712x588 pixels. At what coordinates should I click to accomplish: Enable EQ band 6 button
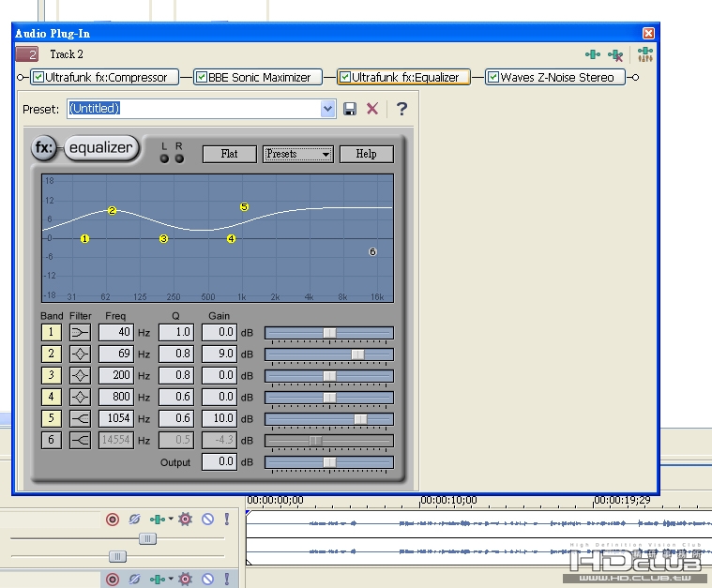tap(52, 440)
